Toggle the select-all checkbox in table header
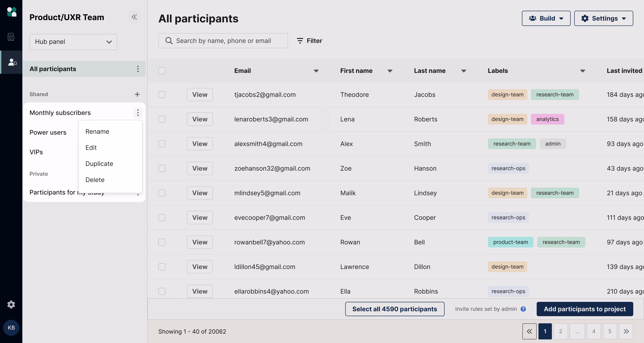 coord(162,71)
